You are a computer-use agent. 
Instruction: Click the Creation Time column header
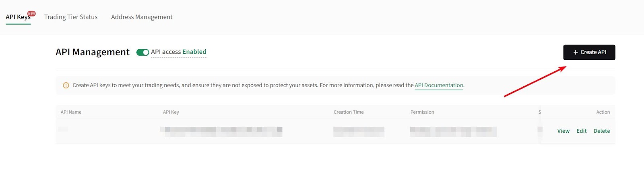coord(349,112)
